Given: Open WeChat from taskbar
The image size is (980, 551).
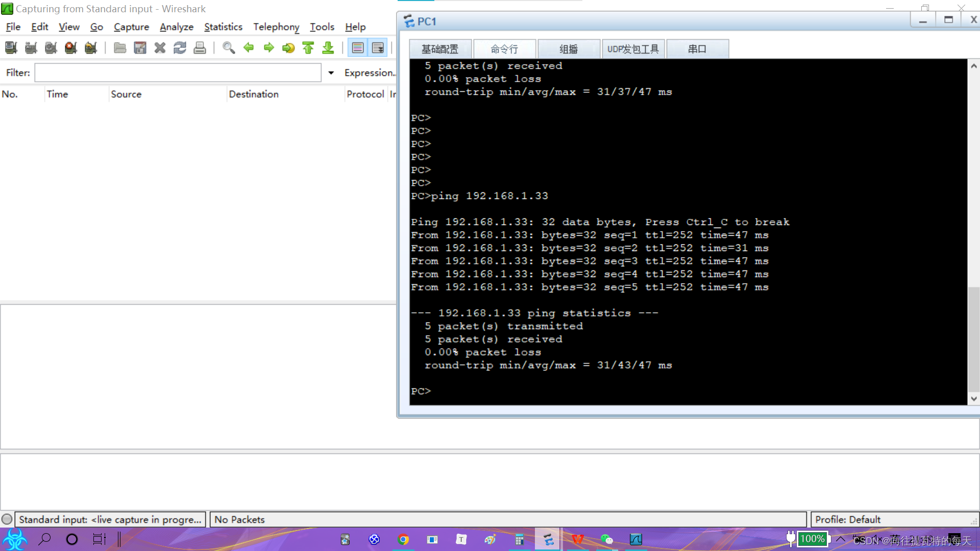Looking at the screenshot, I should (606, 539).
